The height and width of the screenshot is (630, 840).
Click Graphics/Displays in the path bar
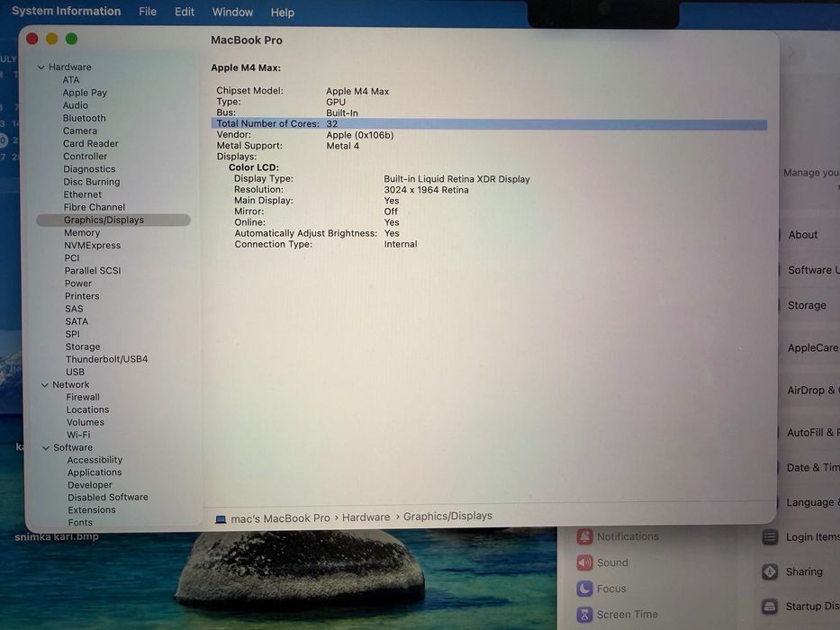(x=447, y=517)
